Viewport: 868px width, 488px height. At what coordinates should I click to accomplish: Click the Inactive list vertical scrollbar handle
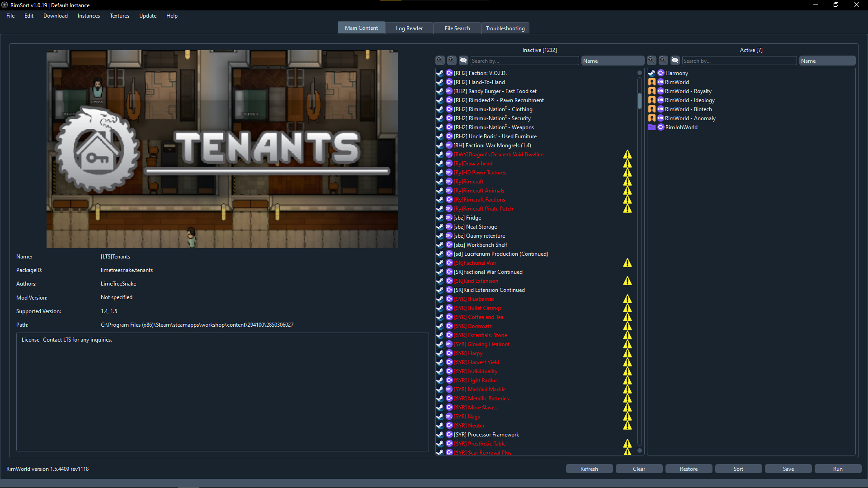click(639, 101)
